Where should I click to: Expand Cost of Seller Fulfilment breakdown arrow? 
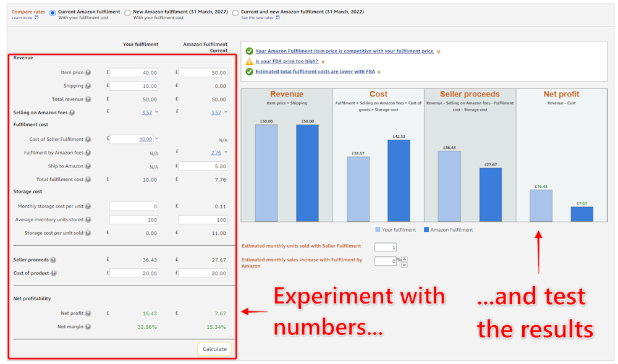(156, 138)
